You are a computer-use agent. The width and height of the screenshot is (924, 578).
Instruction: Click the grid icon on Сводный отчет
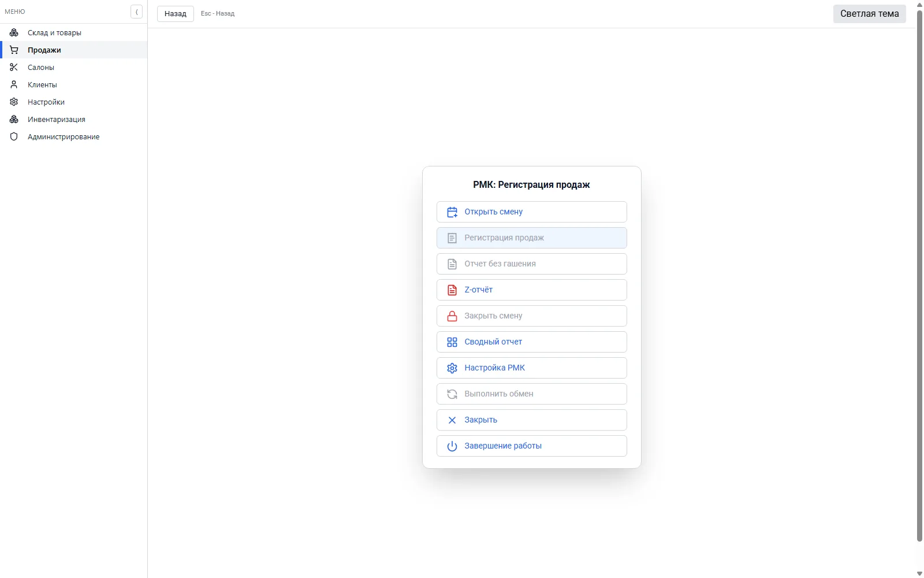(452, 342)
